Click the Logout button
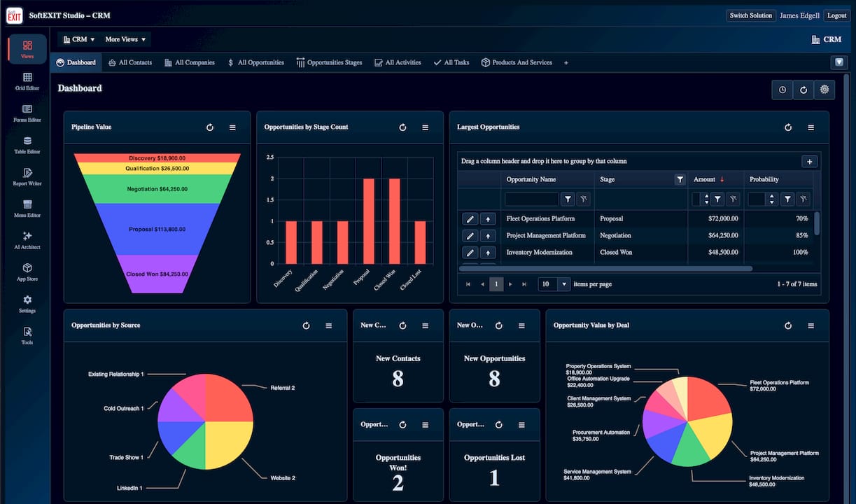The image size is (856, 504). pos(836,15)
